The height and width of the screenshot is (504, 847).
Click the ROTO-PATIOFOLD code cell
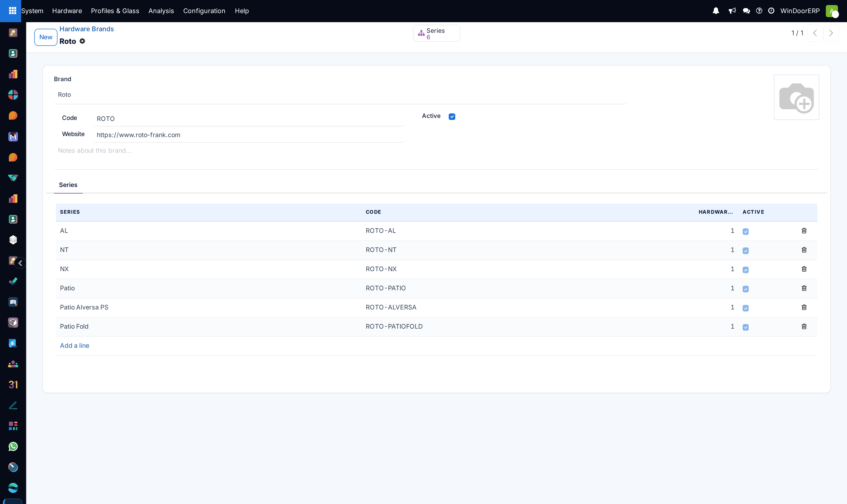[394, 326]
